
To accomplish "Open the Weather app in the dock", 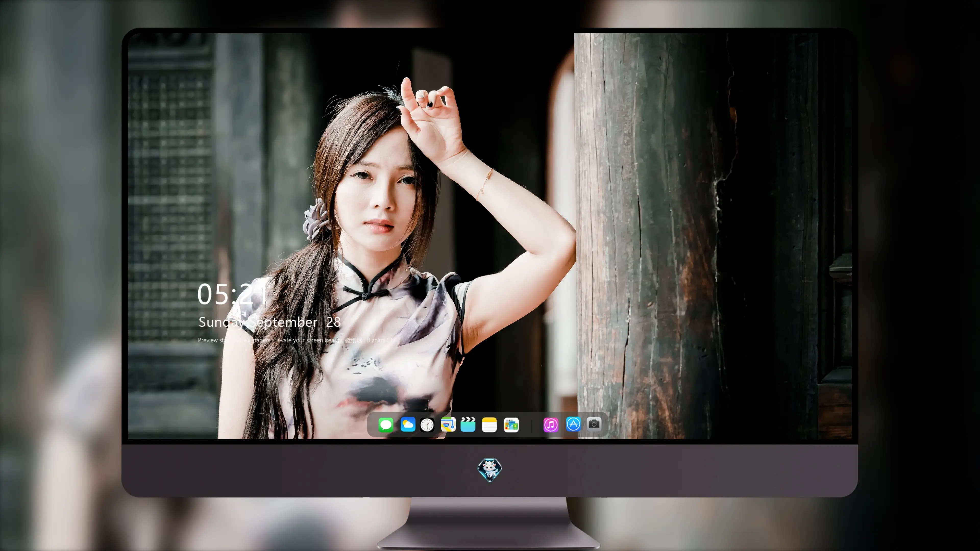I will click(x=408, y=424).
